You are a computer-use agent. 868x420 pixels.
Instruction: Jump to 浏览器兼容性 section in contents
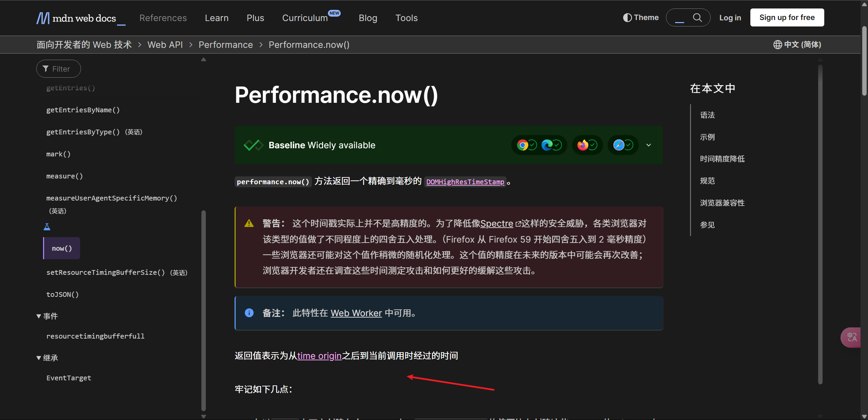pyautogui.click(x=722, y=203)
